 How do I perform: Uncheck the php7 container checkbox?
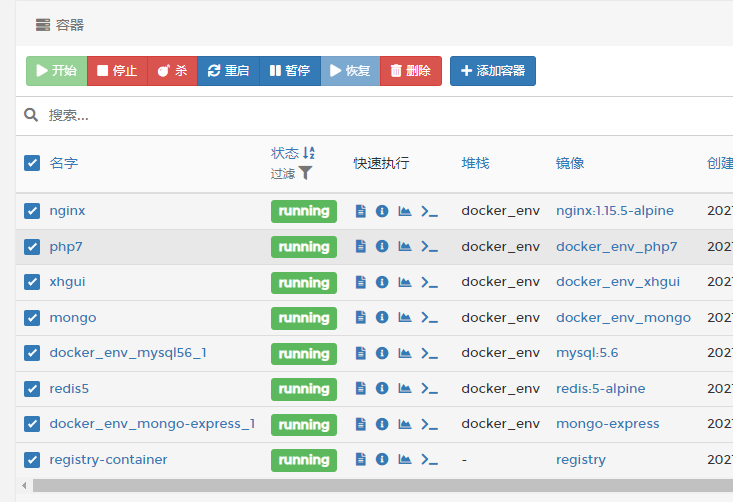pyautogui.click(x=32, y=246)
